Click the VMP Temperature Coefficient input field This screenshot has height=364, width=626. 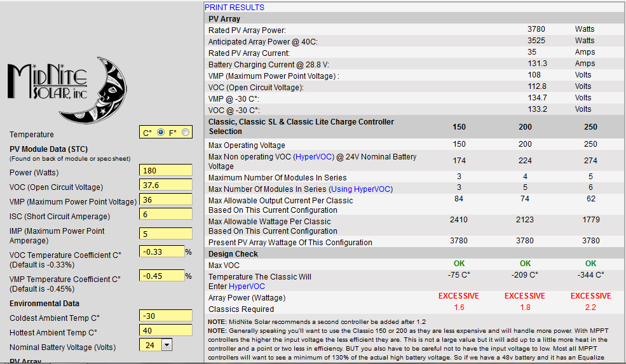coord(161,276)
